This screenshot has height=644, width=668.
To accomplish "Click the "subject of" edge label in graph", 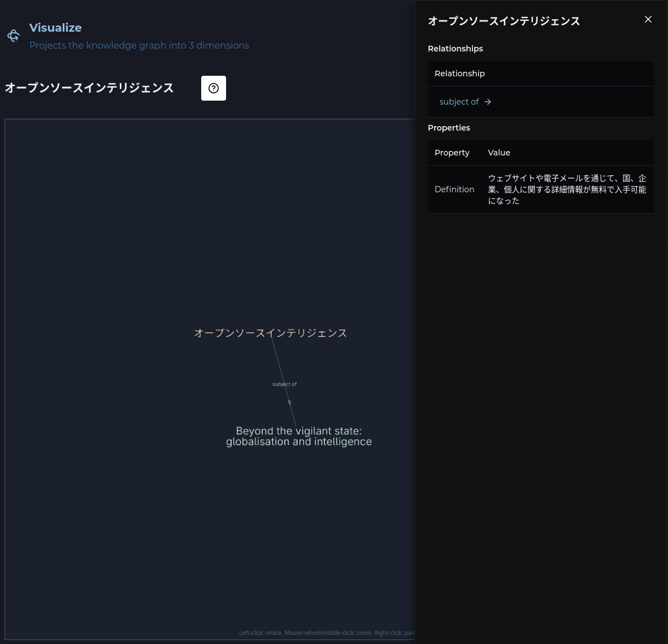I will click(x=284, y=384).
